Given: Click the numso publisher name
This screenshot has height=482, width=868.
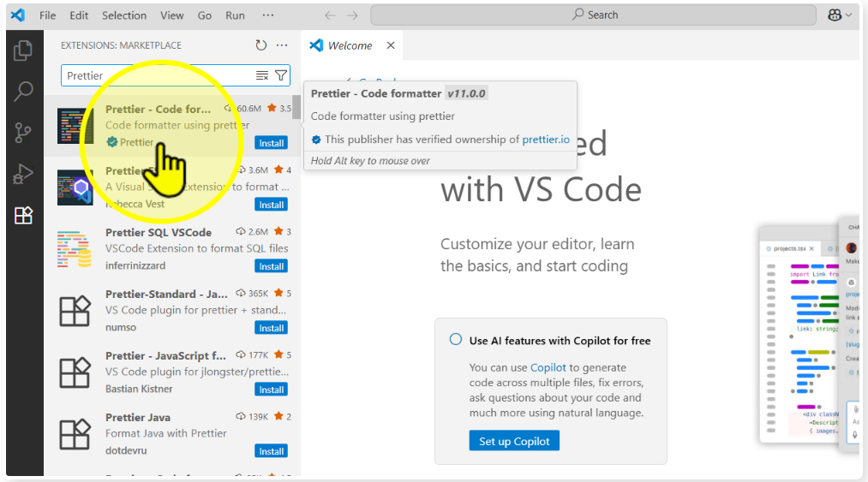Looking at the screenshot, I should point(121,328).
